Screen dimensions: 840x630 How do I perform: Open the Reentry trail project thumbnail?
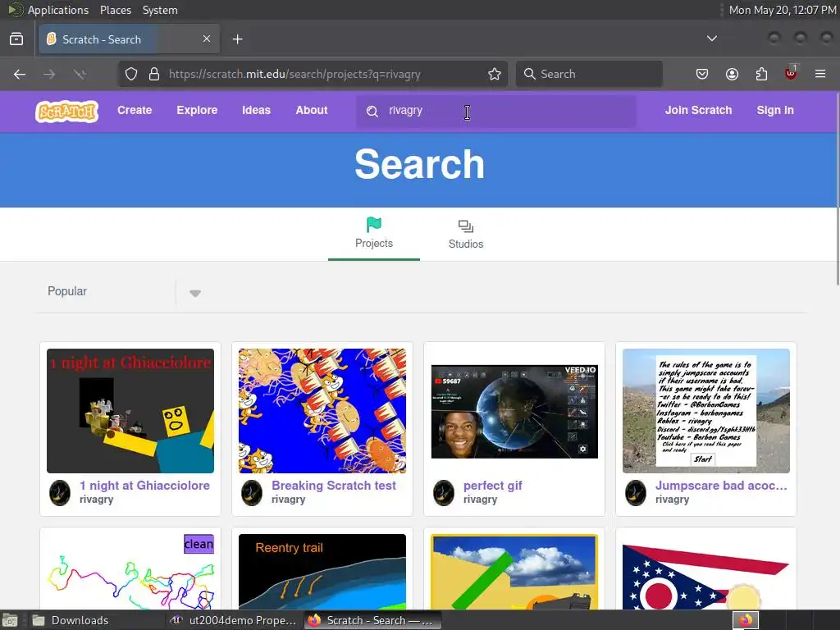pos(322,571)
